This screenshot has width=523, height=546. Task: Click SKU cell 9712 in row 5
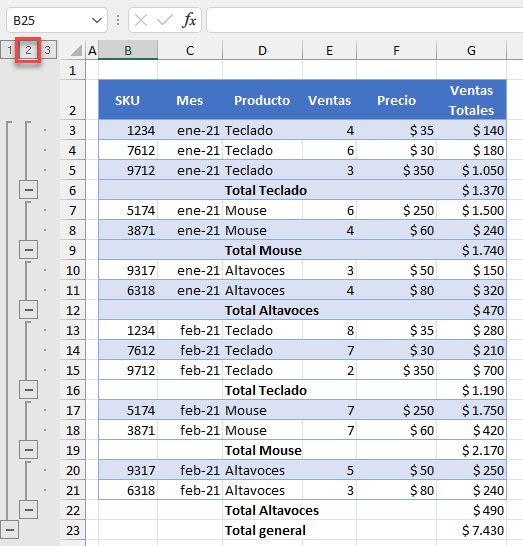(128, 170)
